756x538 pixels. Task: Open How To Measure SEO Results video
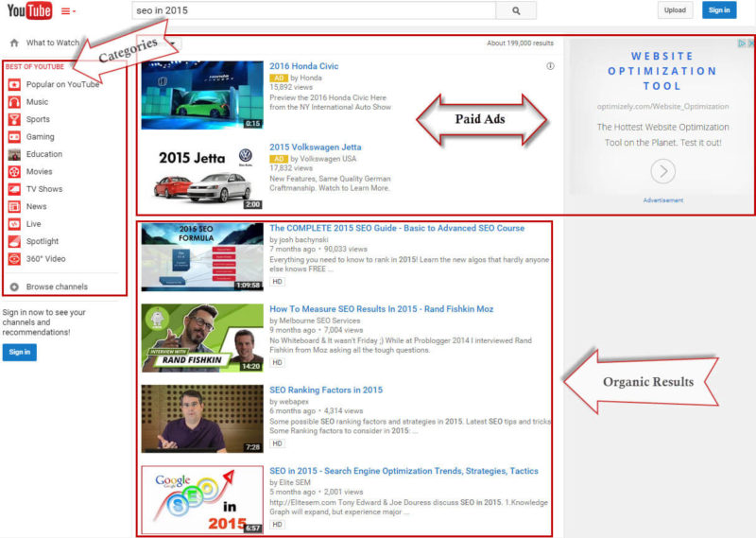[x=382, y=309]
